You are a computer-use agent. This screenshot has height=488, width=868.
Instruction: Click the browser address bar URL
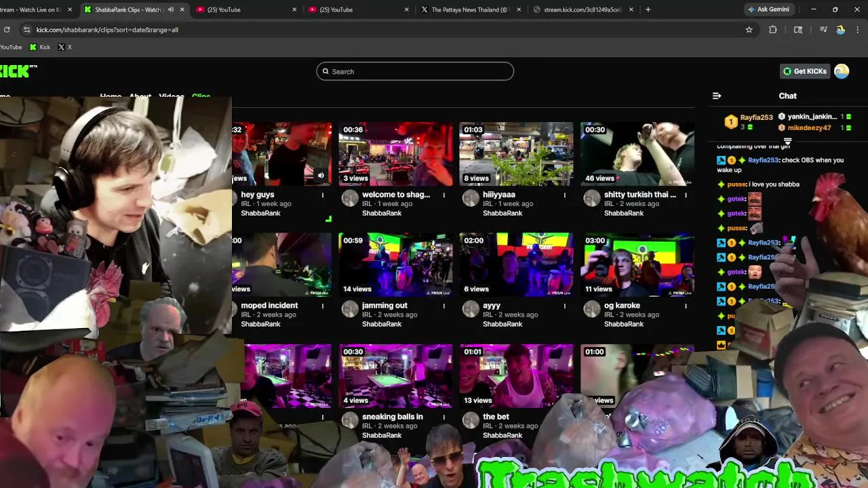pyautogui.click(x=107, y=30)
